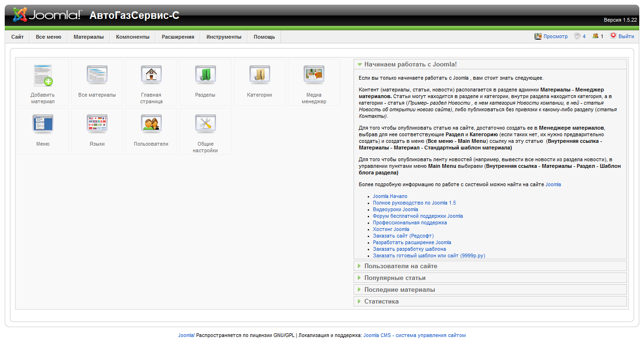The height and width of the screenshot is (362, 644).
Task: Open the Главная страница house icon
Action: pos(151,74)
